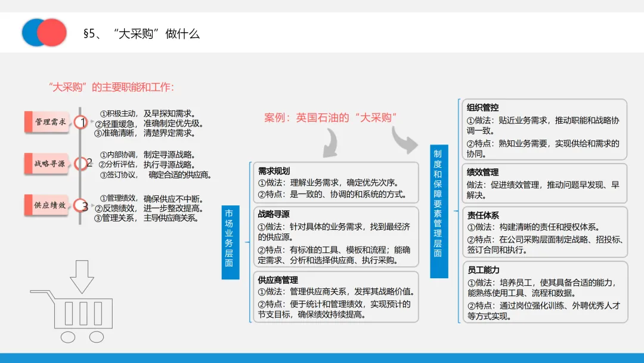644x363 pixels.
Task: Click the shopping cart graphic
Action: click(72, 316)
